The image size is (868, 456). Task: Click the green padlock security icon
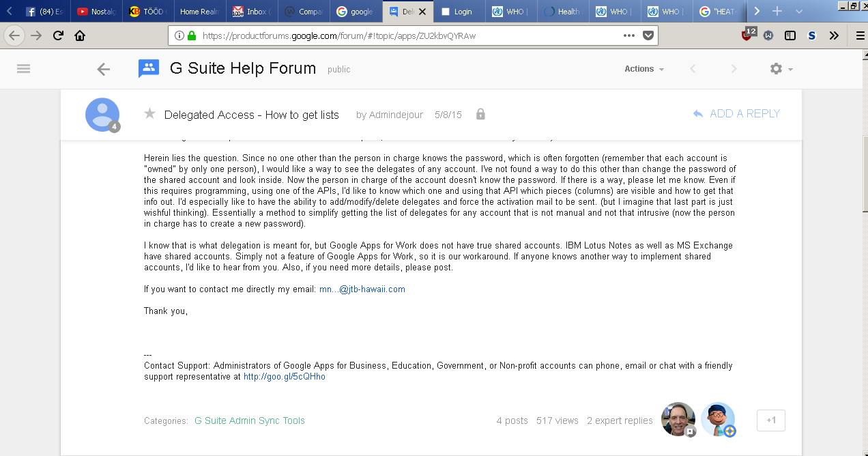click(192, 35)
